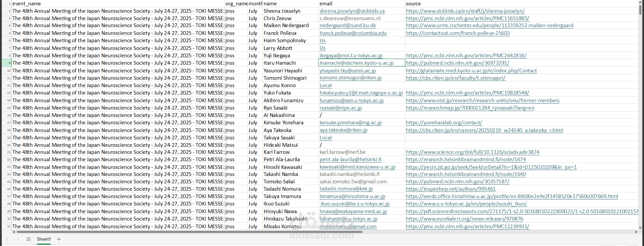
Task: Click the keisuke.yonehara@nig.ac.jp email link
Action: [351, 123]
